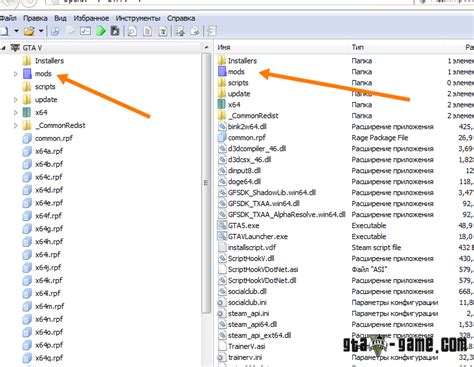Click the import arrow toolbar icon
This screenshot has height=367, width=474.
pyautogui.click(x=180, y=31)
